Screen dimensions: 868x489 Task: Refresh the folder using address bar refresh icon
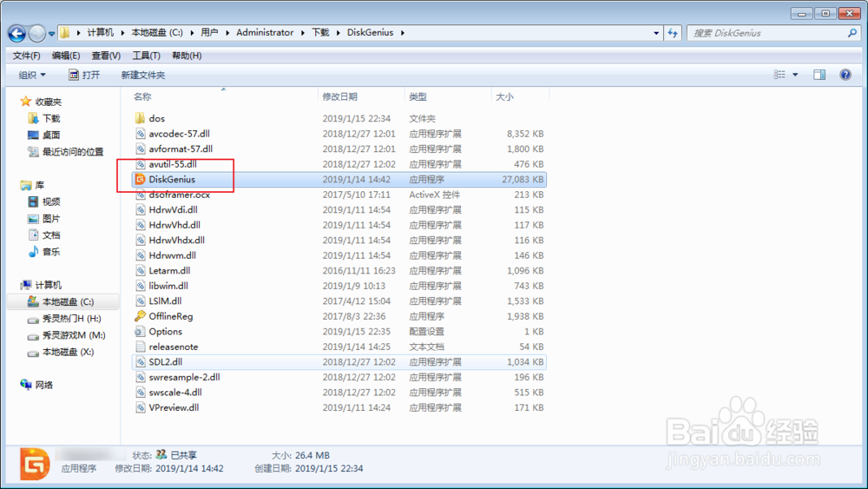(x=673, y=33)
